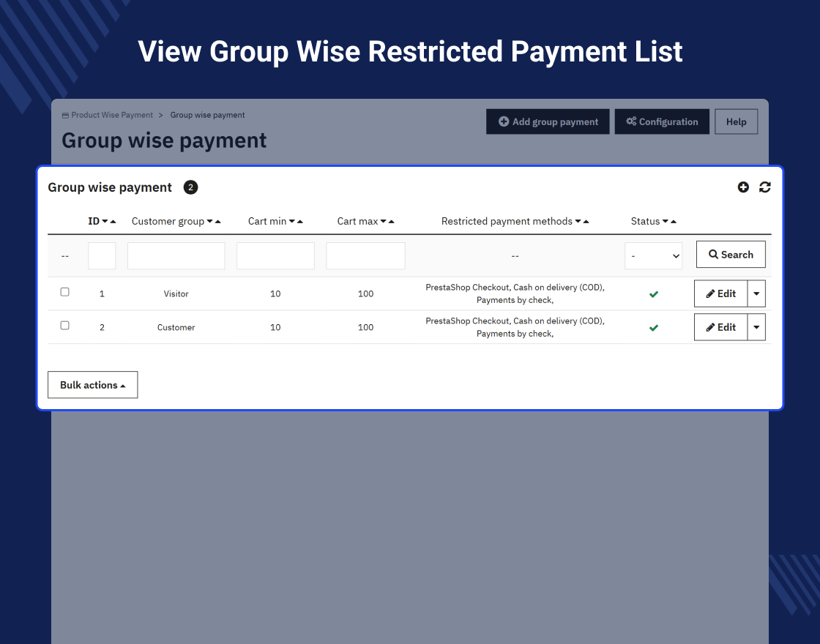The width and height of the screenshot is (820, 644).
Task: Sort Cart max ascending arrow
Action: [x=391, y=222]
